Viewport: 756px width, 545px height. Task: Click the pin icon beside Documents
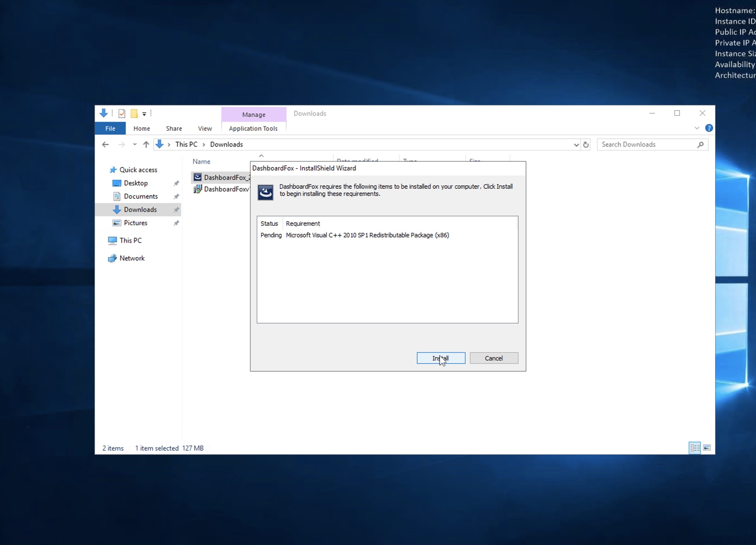[x=176, y=196]
